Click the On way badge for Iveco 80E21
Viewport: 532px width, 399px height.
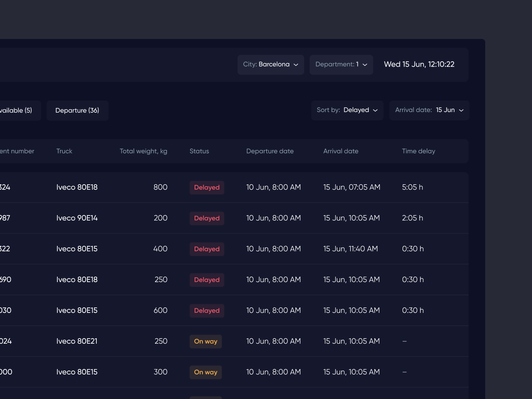click(206, 341)
